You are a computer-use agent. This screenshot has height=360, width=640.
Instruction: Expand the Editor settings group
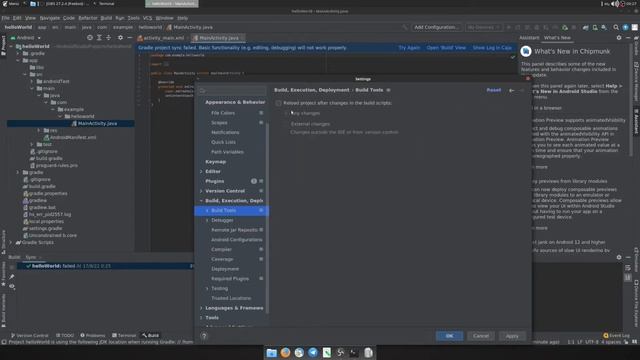201,171
